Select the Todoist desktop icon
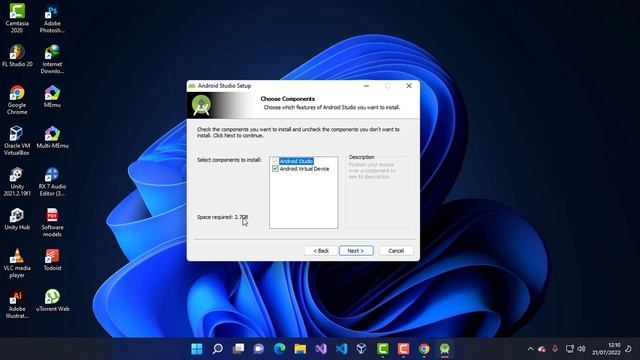Viewport: 640px width, 360px height. point(52,260)
